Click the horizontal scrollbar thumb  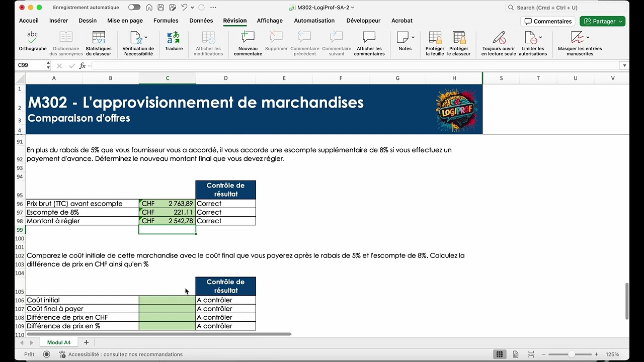click(159, 334)
